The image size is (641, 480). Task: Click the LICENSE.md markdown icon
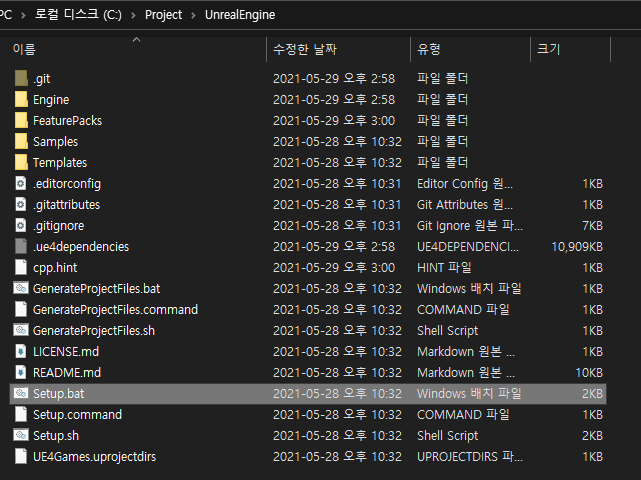click(21, 351)
